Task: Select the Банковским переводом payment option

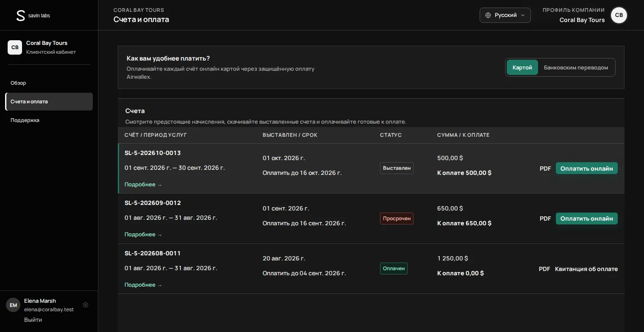Action: 576,68
